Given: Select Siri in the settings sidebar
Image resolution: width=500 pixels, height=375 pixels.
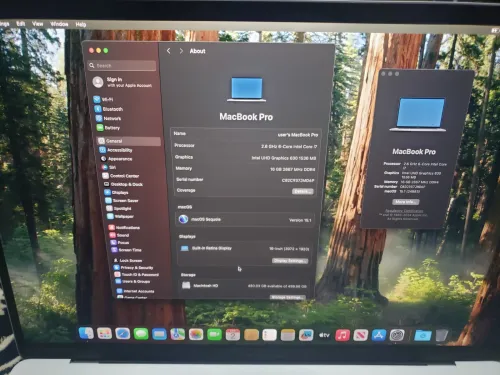Looking at the screenshot, I should coord(109,167).
